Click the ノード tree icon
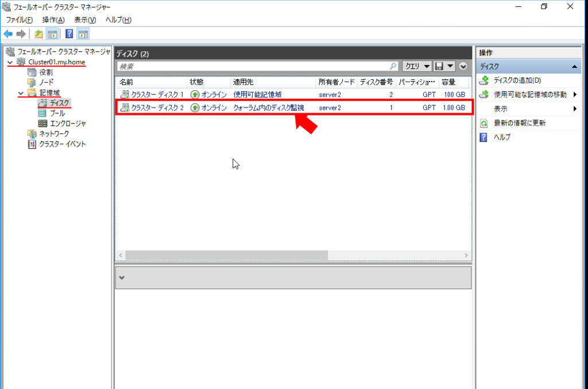This screenshot has height=389, width=588. click(x=32, y=82)
